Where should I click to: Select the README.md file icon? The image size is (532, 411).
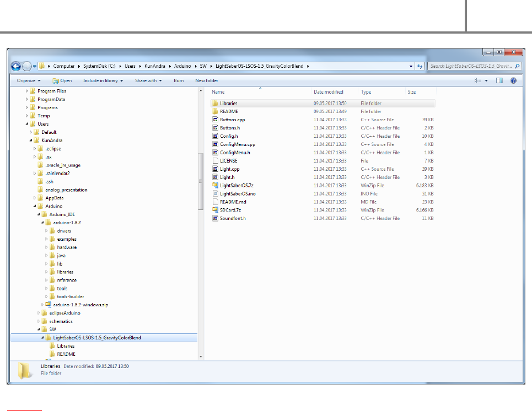(215, 202)
